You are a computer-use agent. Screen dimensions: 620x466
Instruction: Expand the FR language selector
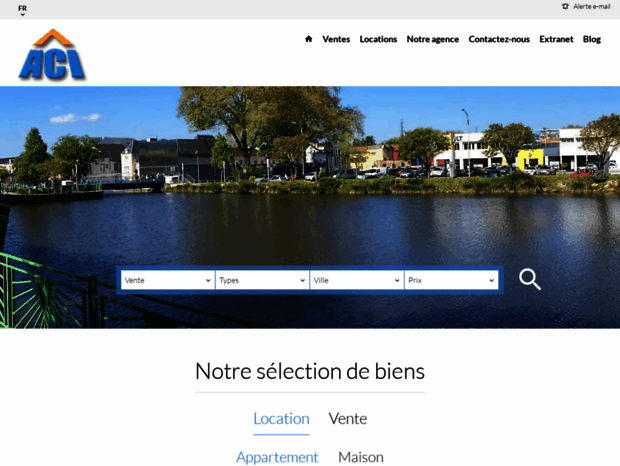pyautogui.click(x=22, y=10)
